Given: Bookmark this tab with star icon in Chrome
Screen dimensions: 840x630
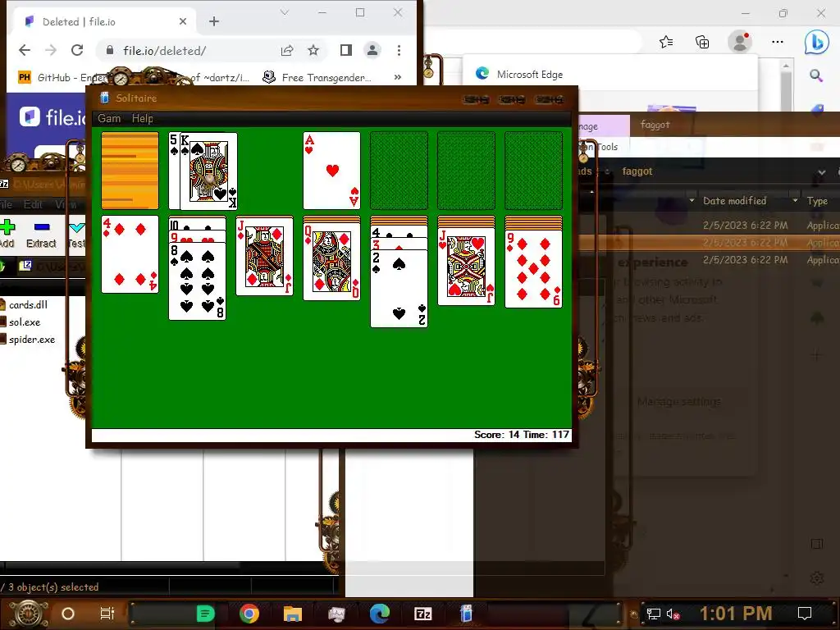Looking at the screenshot, I should [313, 50].
